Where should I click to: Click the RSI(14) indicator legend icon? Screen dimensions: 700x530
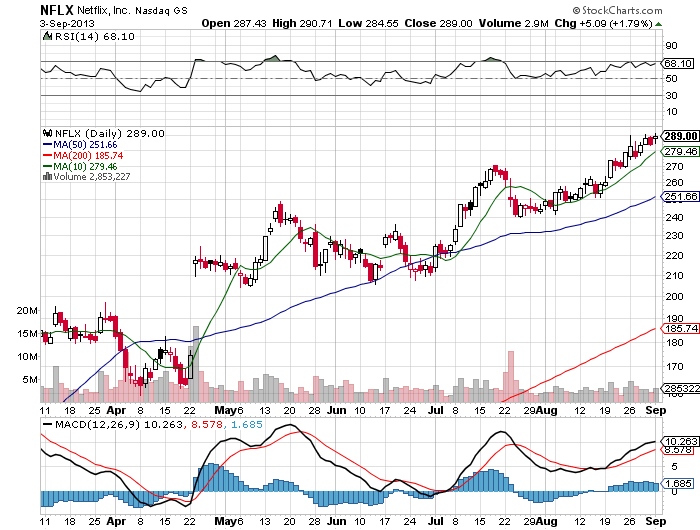tap(47, 36)
